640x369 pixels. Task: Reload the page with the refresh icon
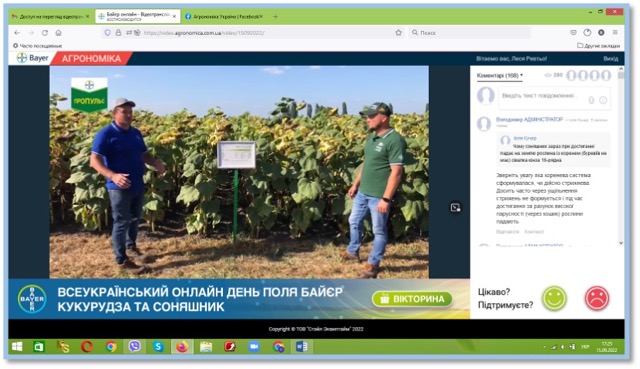coord(45,33)
